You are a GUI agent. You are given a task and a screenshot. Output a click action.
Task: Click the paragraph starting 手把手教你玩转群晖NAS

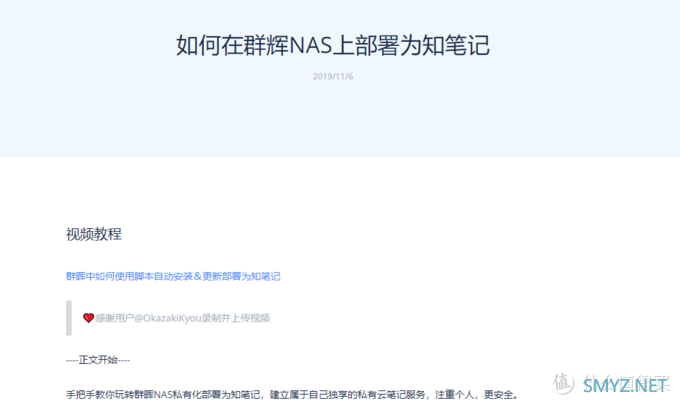[292, 395]
